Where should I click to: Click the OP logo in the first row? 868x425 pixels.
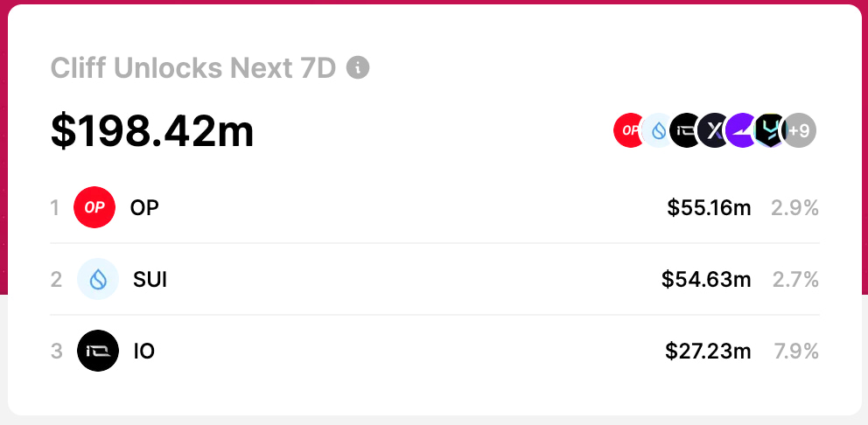point(94,208)
